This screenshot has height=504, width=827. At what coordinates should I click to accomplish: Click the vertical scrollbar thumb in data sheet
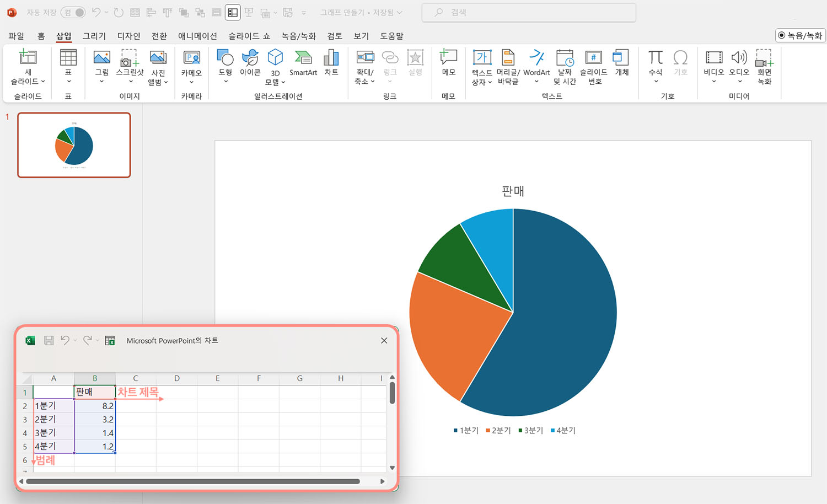click(x=392, y=393)
